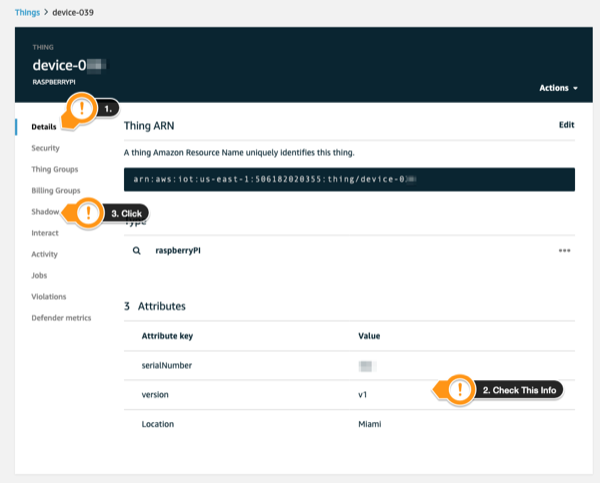600x483 pixels.
Task: Open the three-dots menu for raspberryPI
Action: coord(564,251)
